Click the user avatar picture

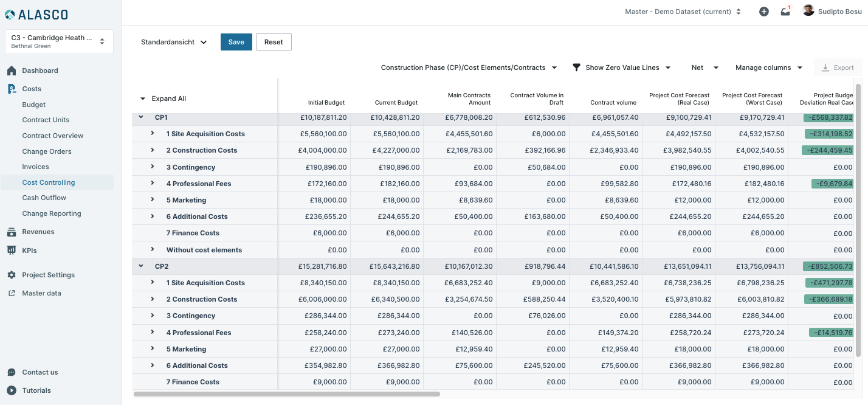tap(808, 11)
